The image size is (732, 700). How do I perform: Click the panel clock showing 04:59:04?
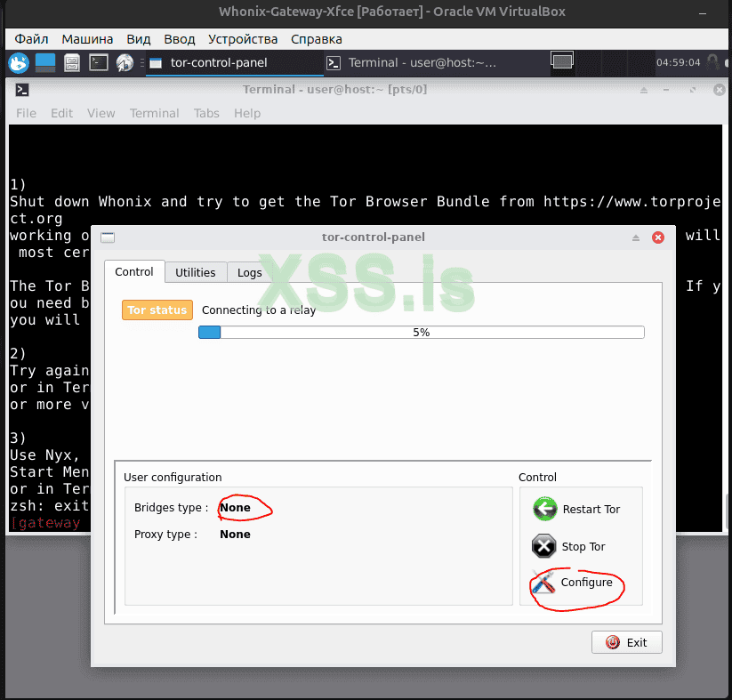pyautogui.click(x=678, y=62)
